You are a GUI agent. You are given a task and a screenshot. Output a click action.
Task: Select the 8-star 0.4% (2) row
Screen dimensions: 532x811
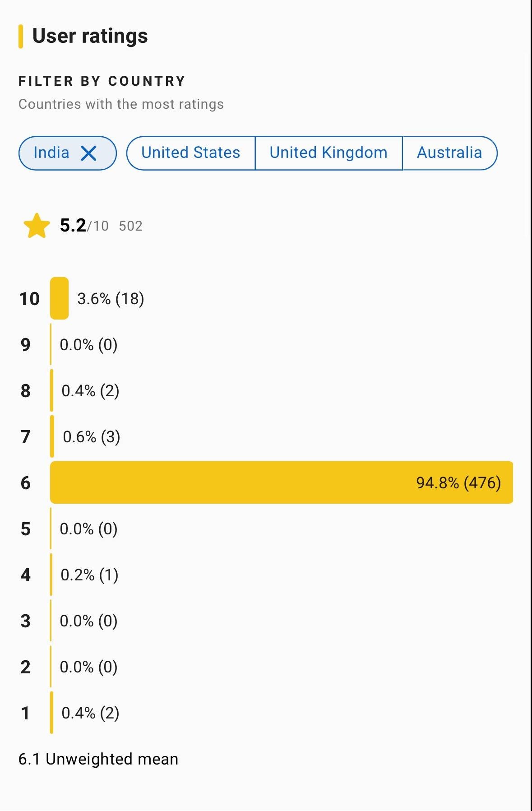90,391
